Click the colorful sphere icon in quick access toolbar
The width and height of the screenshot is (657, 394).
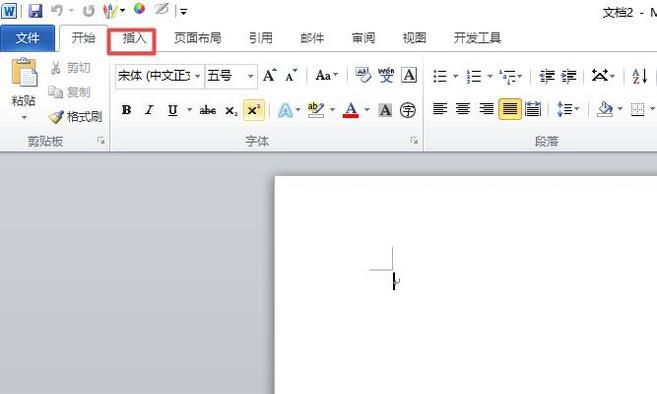click(139, 9)
